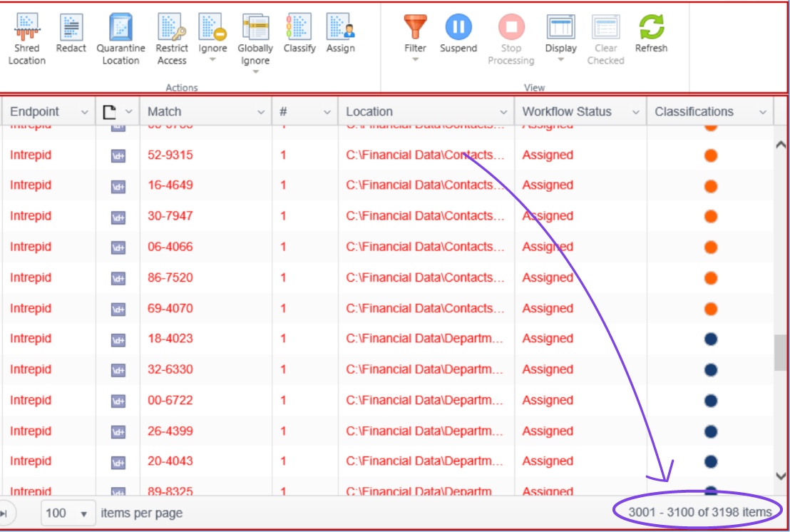Click the Display icon

click(x=560, y=26)
